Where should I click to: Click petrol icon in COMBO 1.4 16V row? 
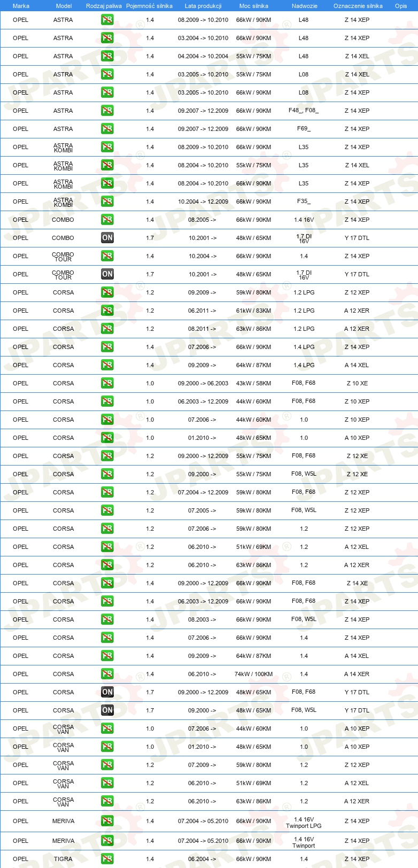107,220
